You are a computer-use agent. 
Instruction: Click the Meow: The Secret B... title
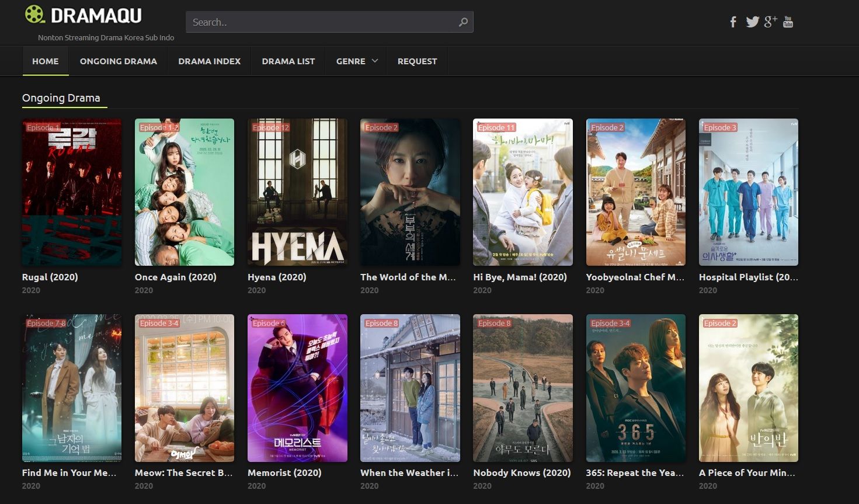[x=184, y=472]
